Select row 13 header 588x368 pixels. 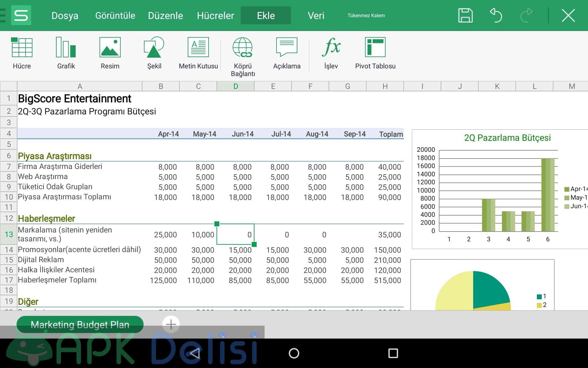(x=9, y=234)
